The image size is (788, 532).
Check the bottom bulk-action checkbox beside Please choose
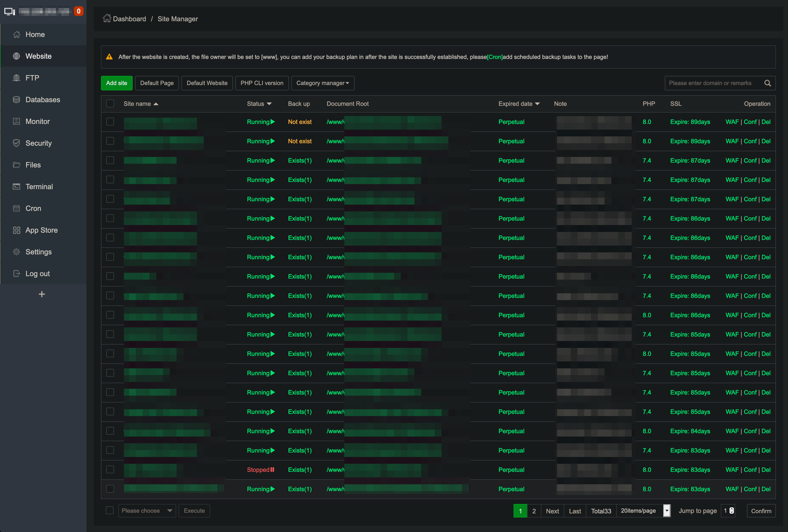coord(109,510)
